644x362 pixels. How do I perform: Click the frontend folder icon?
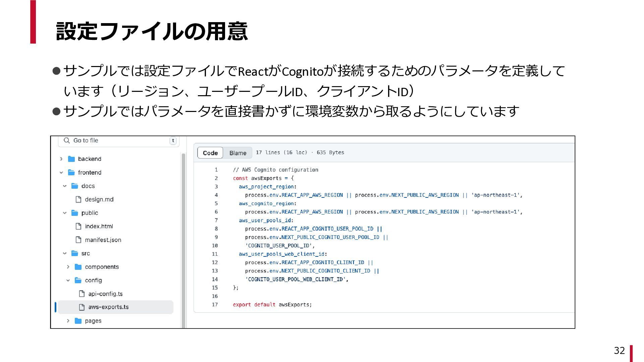71,172
